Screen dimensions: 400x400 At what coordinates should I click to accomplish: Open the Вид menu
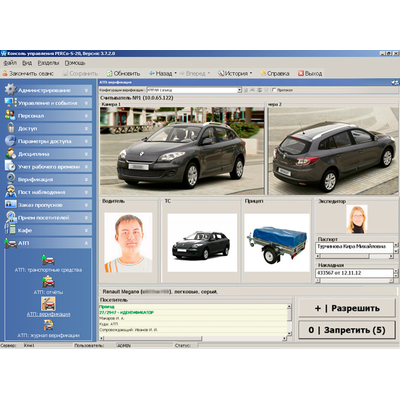click(27, 63)
